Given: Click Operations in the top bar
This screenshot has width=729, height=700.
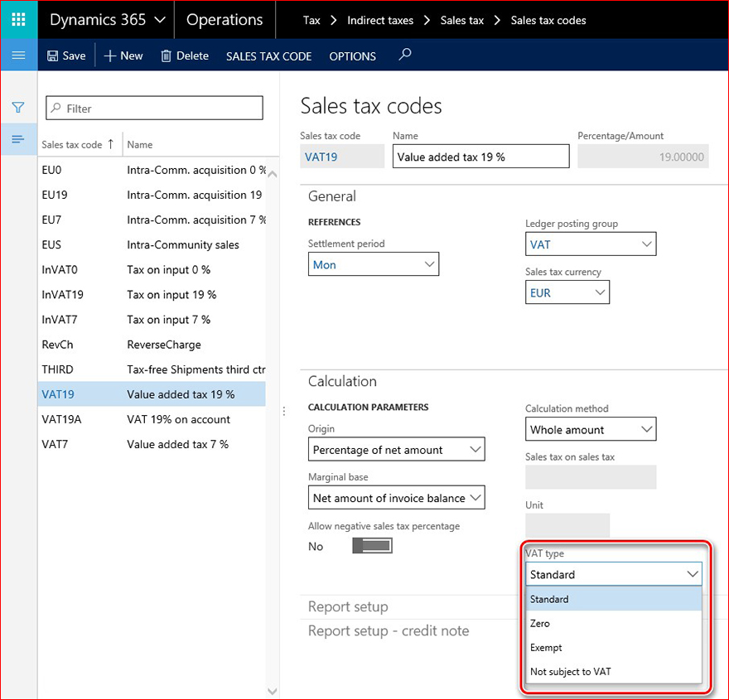Looking at the screenshot, I should [x=224, y=20].
